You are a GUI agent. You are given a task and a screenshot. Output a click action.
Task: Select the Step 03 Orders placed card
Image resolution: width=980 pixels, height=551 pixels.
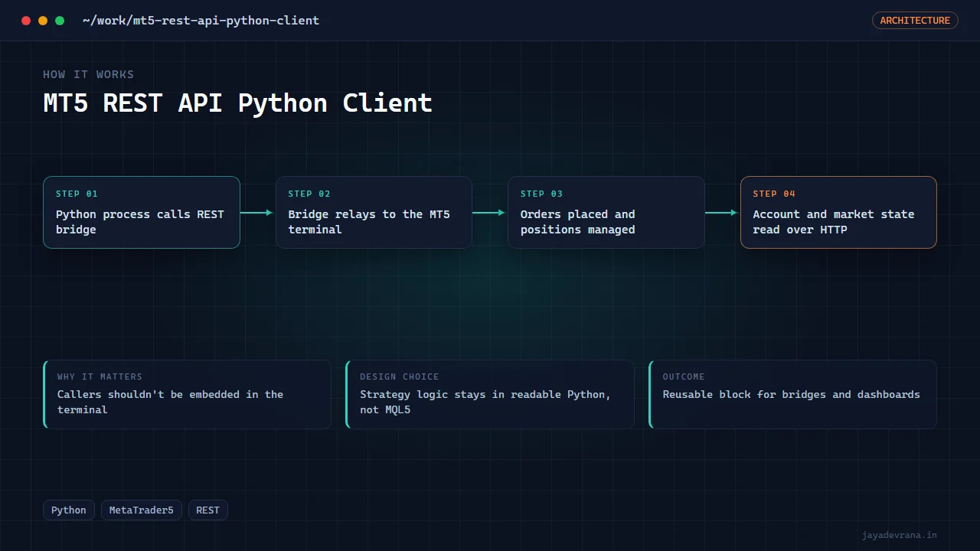(x=606, y=212)
